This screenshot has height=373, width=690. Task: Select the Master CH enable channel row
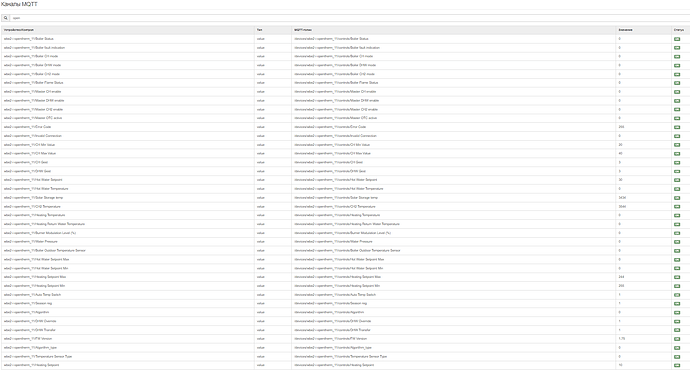pyautogui.click(x=345, y=91)
